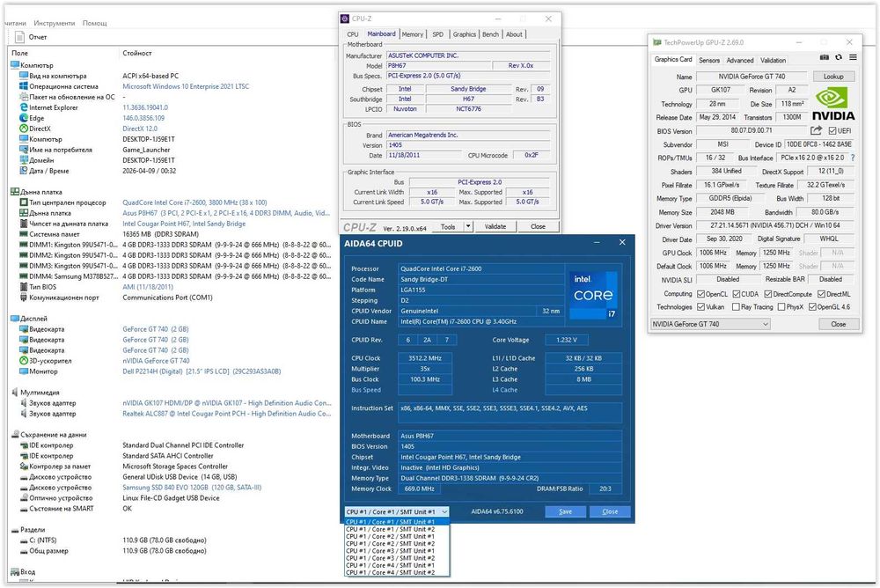
Task: Click the Компютър category icon at list top
Action: tap(15, 65)
